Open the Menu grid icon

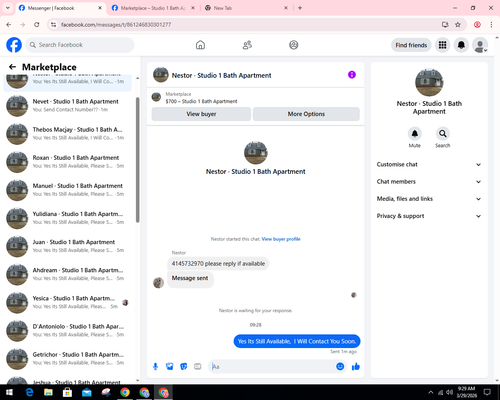click(442, 45)
